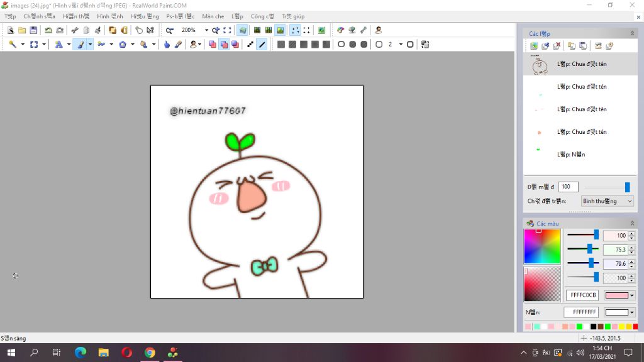Select the bottom layer with green thumbnail
The width and height of the screenshot is (644, 362).
click(580, 155)
